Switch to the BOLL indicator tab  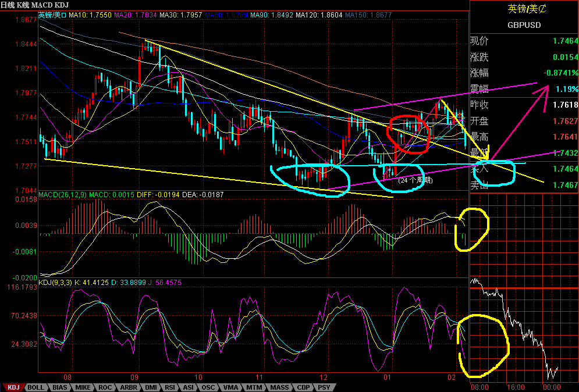36,387
